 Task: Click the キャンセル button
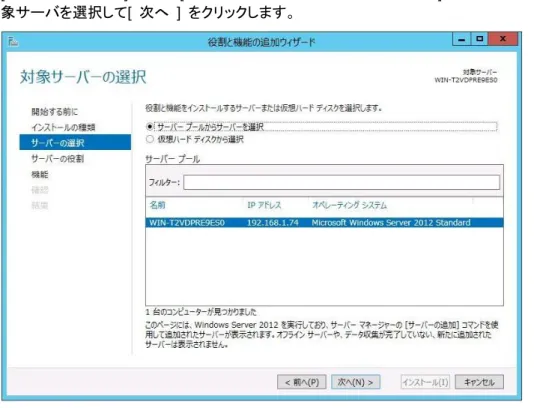coord(479,382)
